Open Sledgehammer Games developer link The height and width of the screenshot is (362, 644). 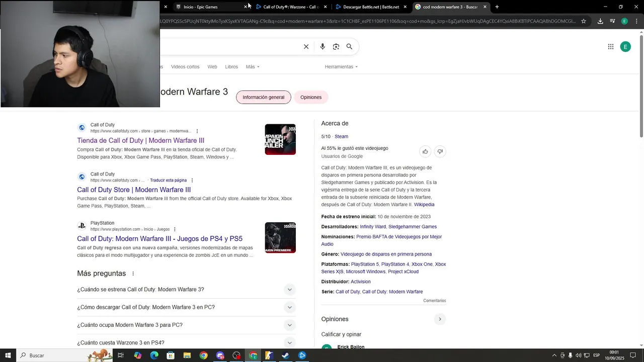413,227
